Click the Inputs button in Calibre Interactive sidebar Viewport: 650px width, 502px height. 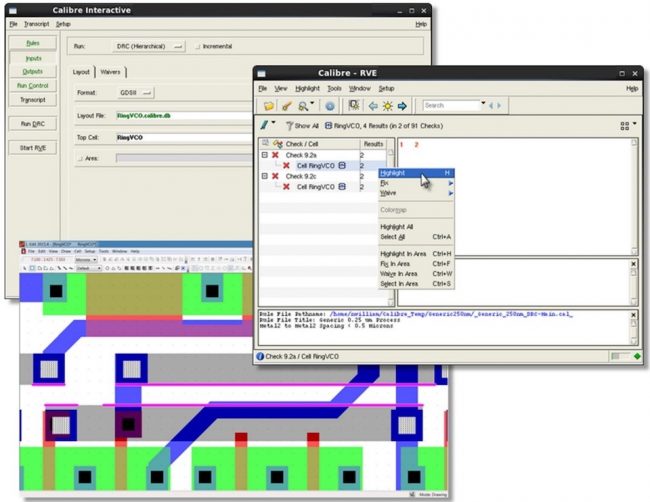coord(33,58)
